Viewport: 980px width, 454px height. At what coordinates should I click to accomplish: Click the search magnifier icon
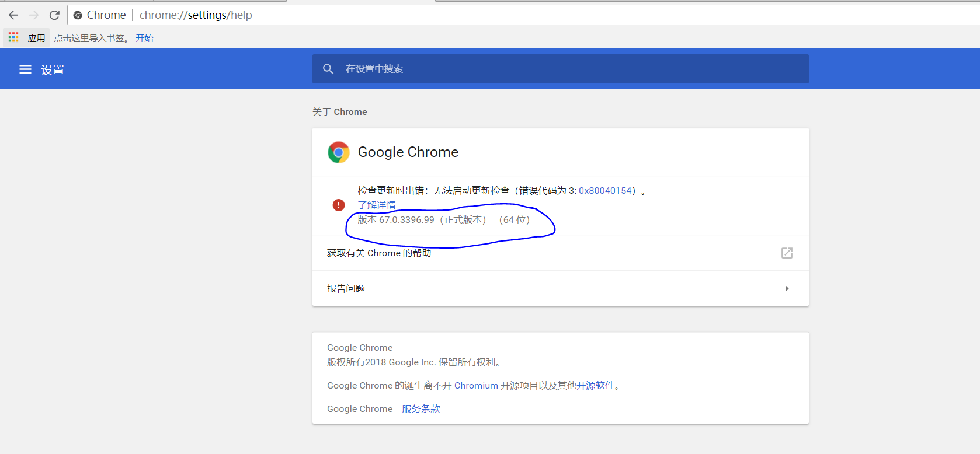click(x=328, y=69)
